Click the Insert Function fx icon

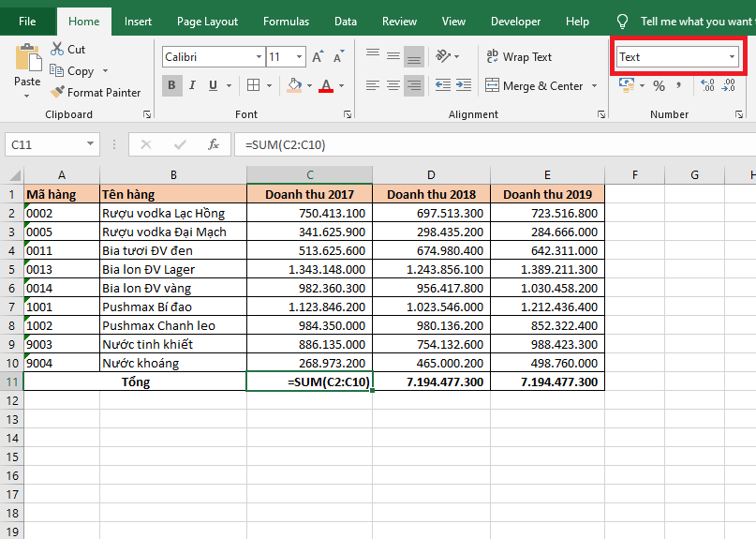[214, 144]
